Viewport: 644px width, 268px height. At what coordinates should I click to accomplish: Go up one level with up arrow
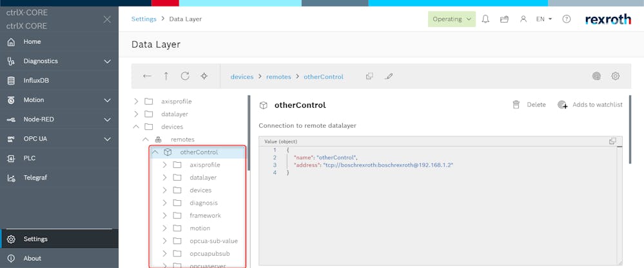pos(166,76)
